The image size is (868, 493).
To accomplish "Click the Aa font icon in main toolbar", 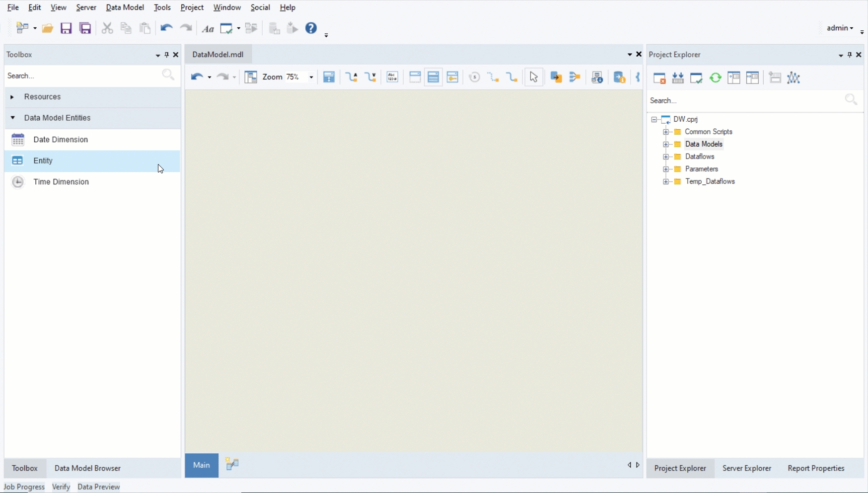I will [208, 29].
